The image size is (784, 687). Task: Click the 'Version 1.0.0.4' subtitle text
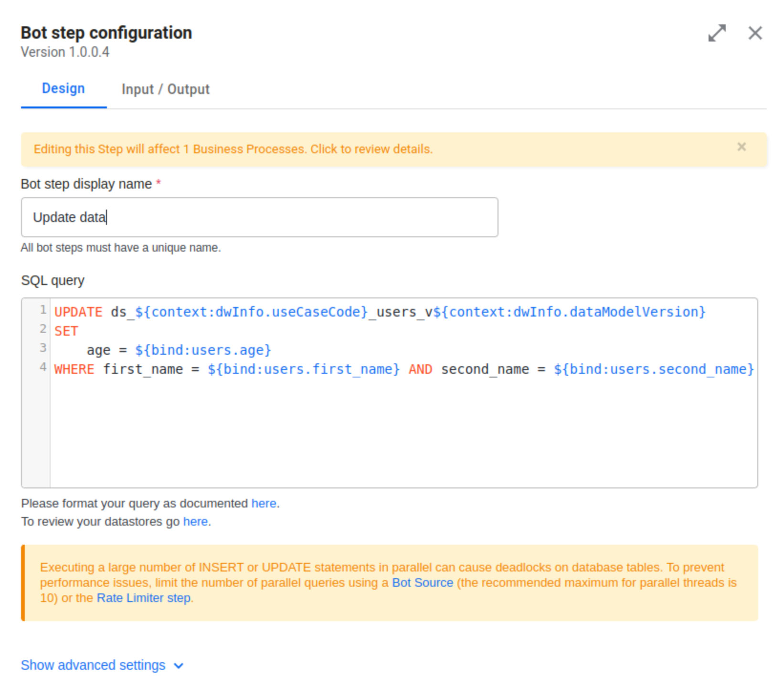[x=65, y=52]
